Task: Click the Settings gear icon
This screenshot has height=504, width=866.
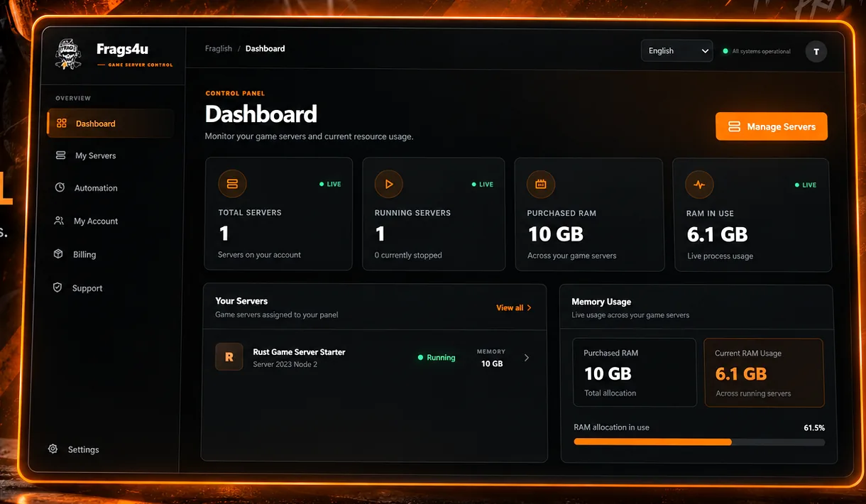Action: point(53,449)
